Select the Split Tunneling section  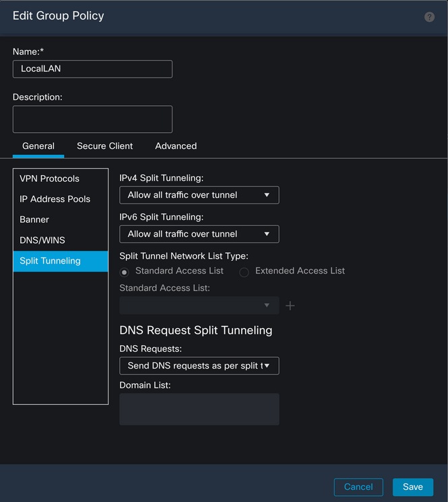click(x=50, y=261)
